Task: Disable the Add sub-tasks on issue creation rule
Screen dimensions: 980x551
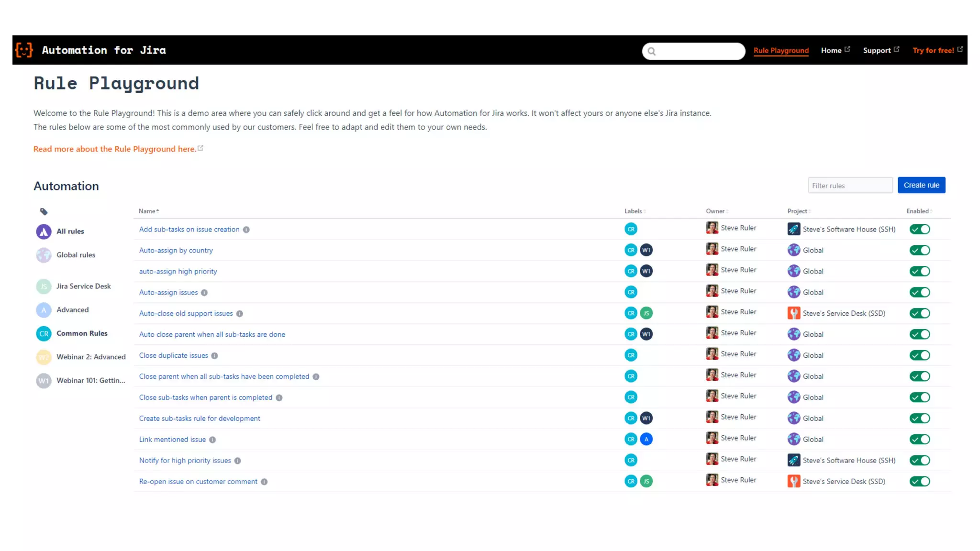Action: 919,229
